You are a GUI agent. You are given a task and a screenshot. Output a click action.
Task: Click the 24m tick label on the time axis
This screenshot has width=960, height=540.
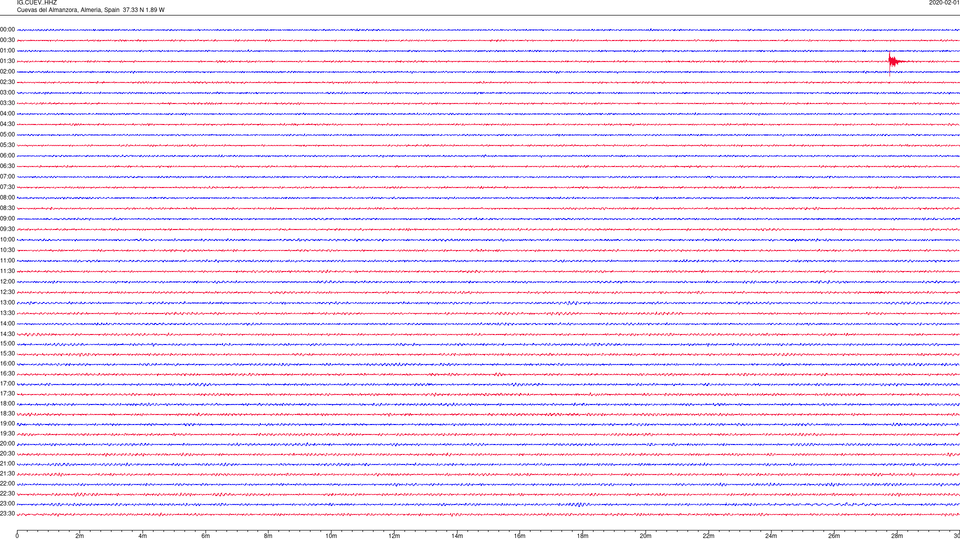(771, 536)
